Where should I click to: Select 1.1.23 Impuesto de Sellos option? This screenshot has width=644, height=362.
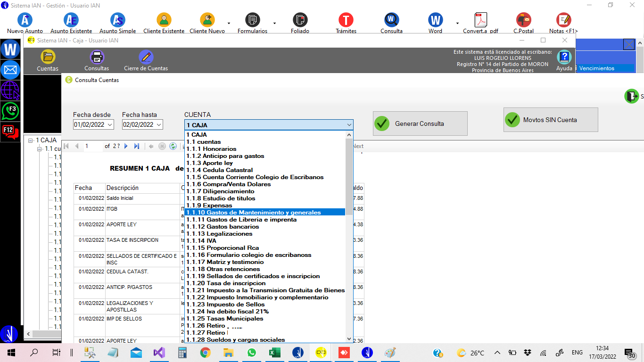coord(225,304)
